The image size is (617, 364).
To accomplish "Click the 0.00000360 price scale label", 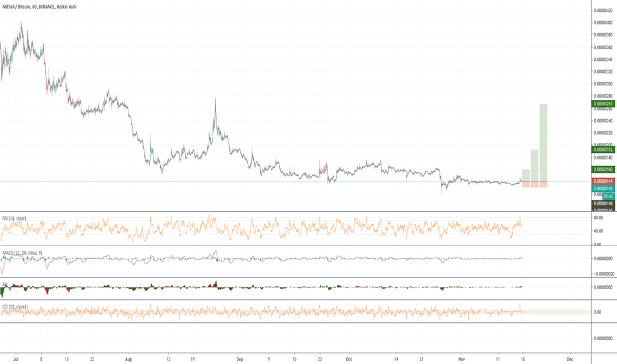I will (x=603, y=48).
